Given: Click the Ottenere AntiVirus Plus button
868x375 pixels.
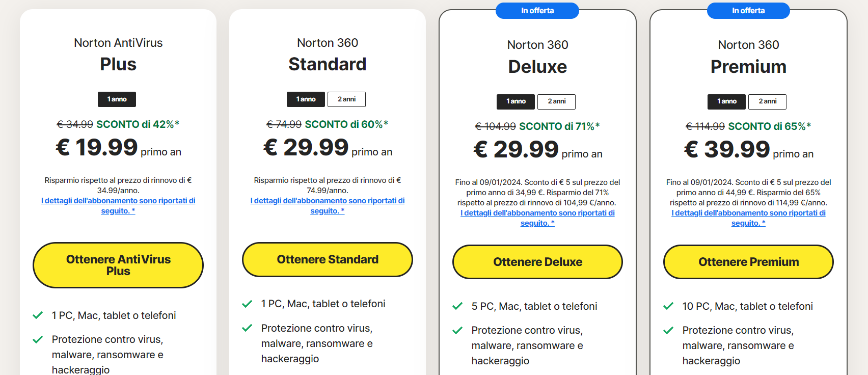Looking at the screenshot, I should click(118, 265).
